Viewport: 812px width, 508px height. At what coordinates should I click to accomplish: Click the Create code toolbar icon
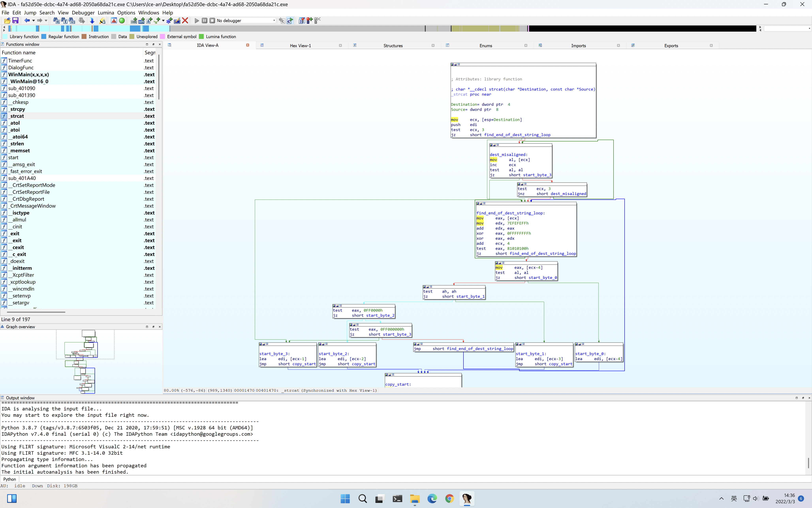(x=134, y=21)
